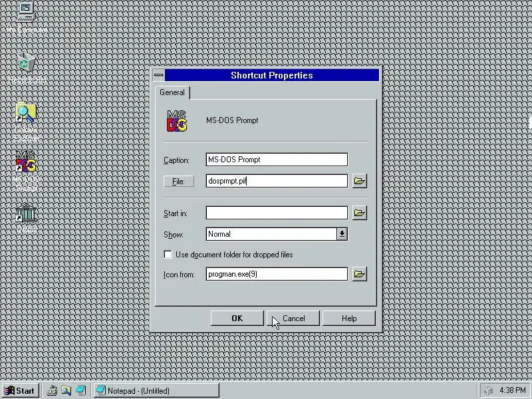The image size is (532, 399).
Task: Launch Calmira Explorer from taskbar quick launch
Action: pyautogui.click(x=66, y=390)
